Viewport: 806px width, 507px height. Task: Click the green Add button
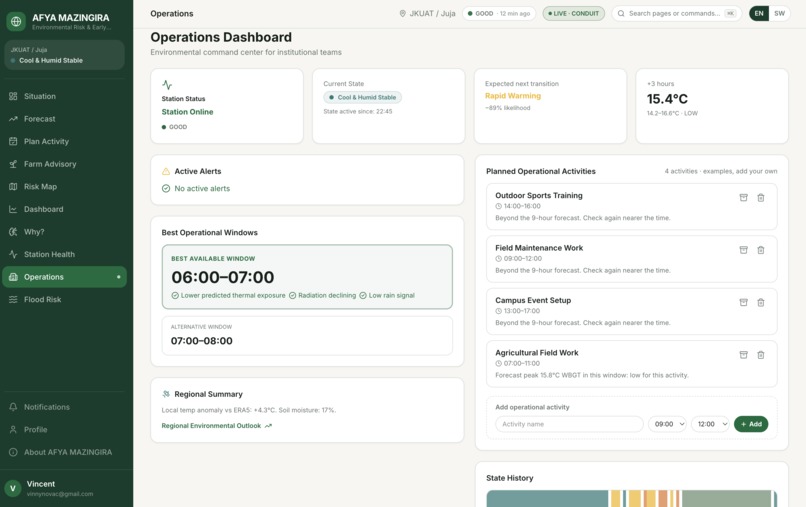pyautogui.click(x=751, y=424)
